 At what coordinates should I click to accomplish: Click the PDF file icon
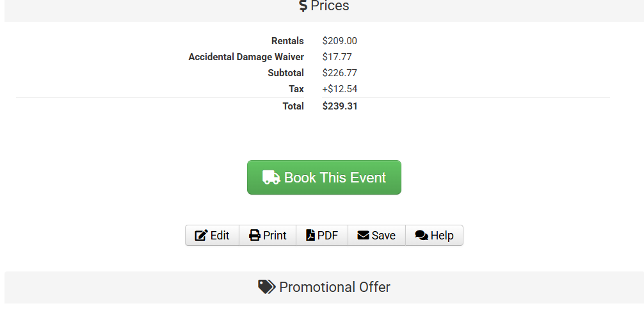click(310, 236)
